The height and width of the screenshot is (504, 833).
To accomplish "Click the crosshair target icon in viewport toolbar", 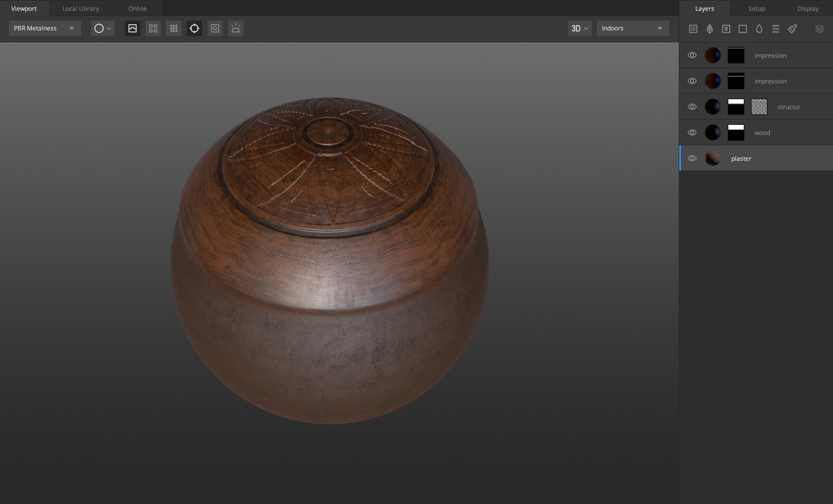I will point(194,28).
